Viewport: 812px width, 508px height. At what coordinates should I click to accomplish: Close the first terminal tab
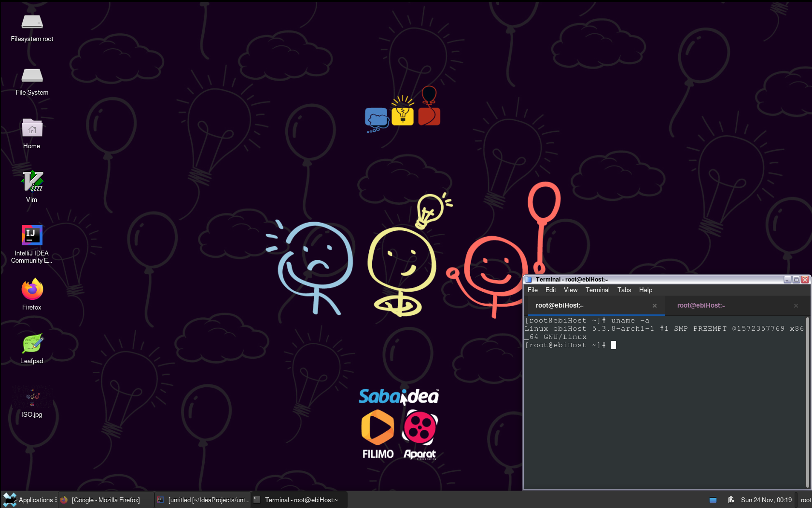click(655, 306)
